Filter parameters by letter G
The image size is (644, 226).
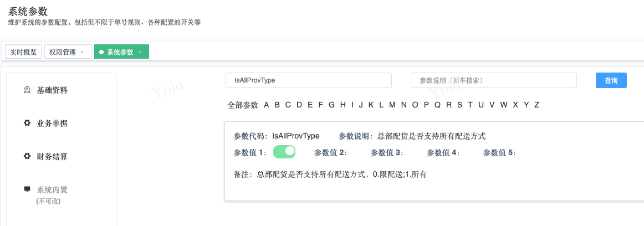pyautogui.click(x=331, y=105)
